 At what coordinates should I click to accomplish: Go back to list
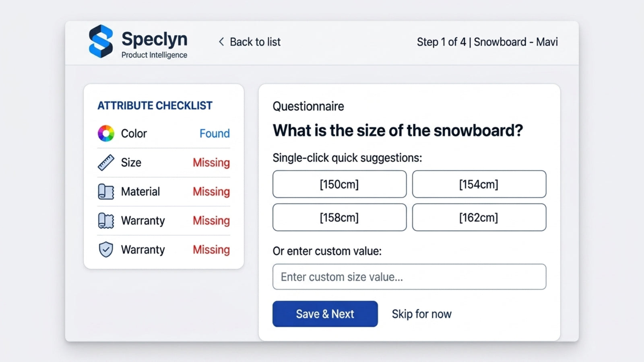pyautogui.click(x=250, y=42)
